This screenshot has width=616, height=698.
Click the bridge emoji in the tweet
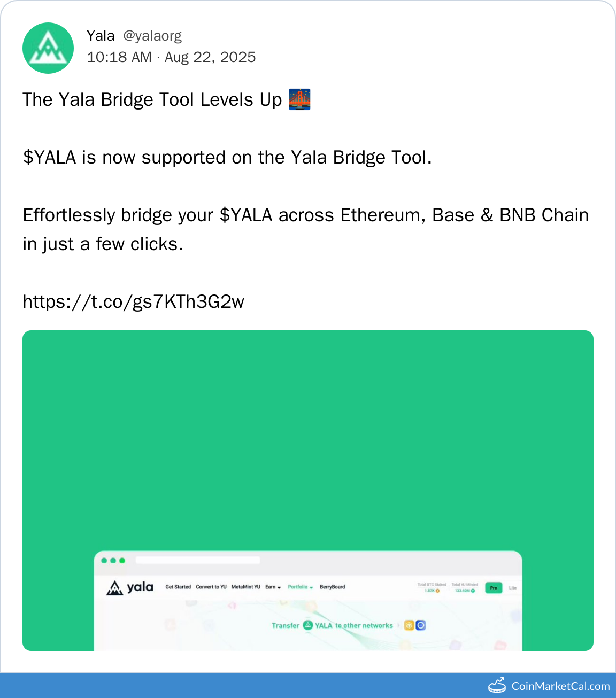click(x=299, y=99)
